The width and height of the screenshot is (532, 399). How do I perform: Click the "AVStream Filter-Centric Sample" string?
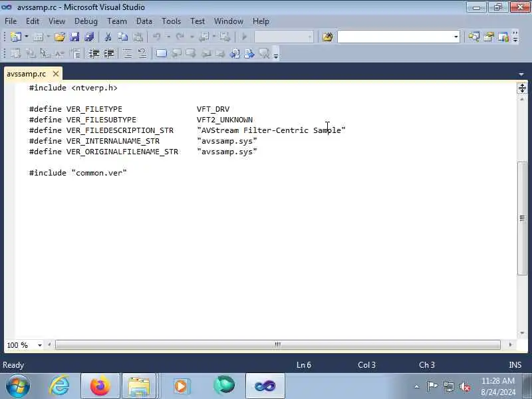coord(271,130)
